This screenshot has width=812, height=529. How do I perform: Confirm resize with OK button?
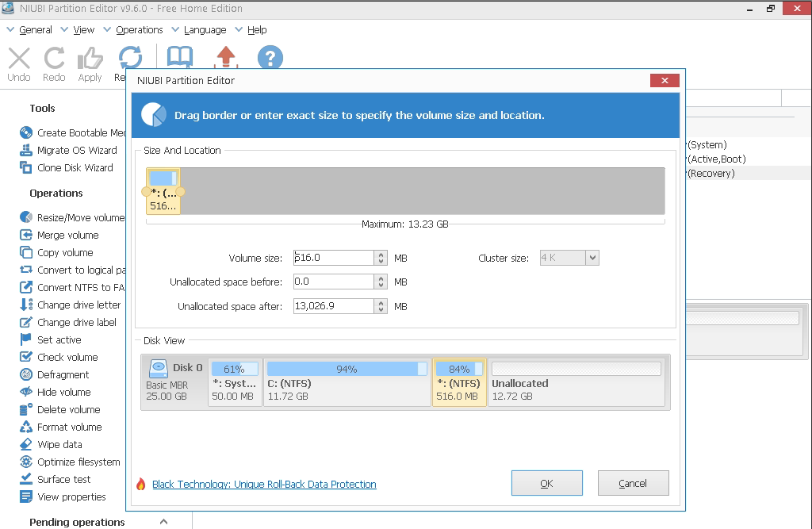[546, 483]
